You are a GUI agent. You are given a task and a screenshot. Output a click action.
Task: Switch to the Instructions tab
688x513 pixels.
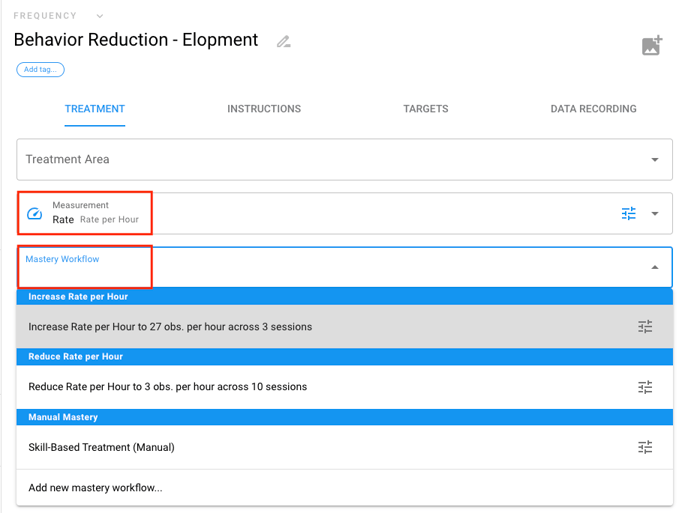coord(264,109)
